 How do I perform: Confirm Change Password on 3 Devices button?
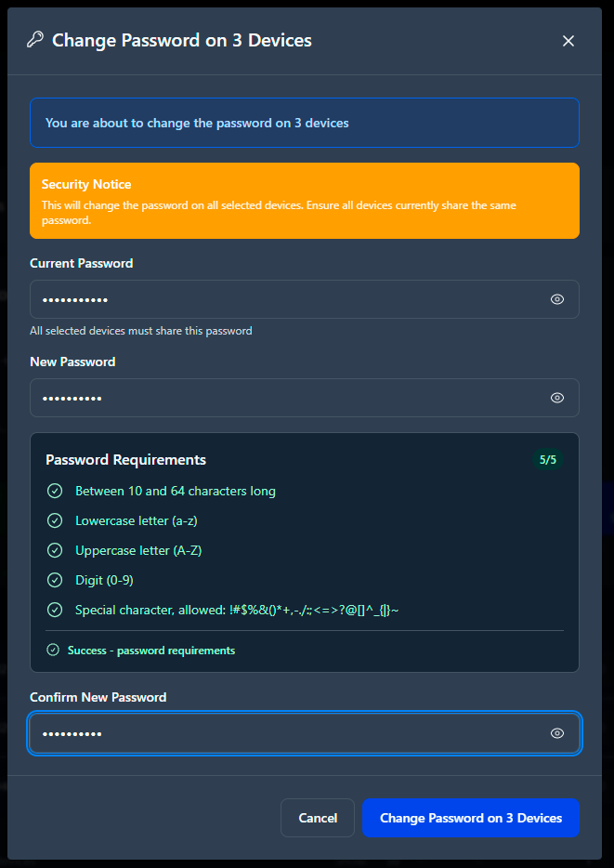tap(471, 818)
